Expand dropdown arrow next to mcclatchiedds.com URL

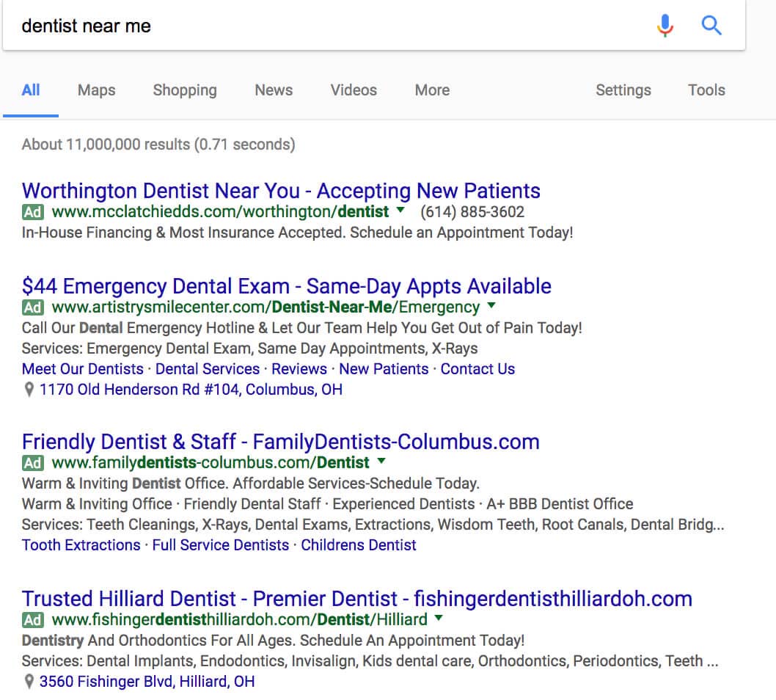(x=400, y=210)
